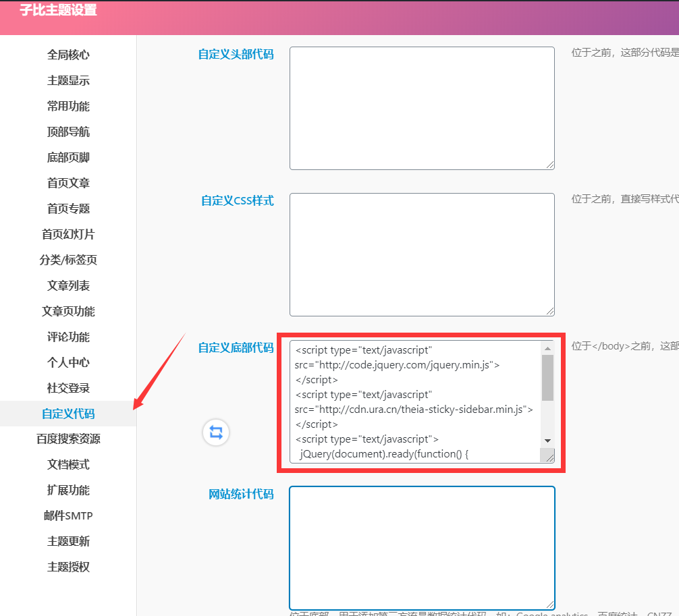Click the 子比主题设置 header title
The width and height of the screenshot is (679, 616).
[59, 10]
